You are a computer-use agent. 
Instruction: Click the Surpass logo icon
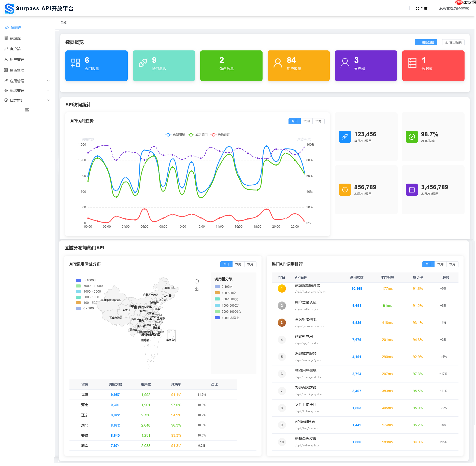pyautogui.click(x=9, y=9)
